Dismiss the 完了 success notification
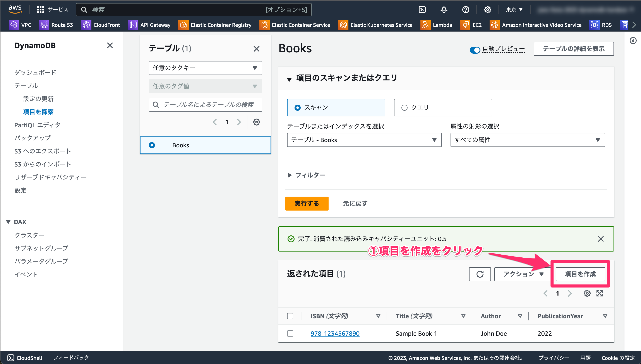 pos(601,239)
